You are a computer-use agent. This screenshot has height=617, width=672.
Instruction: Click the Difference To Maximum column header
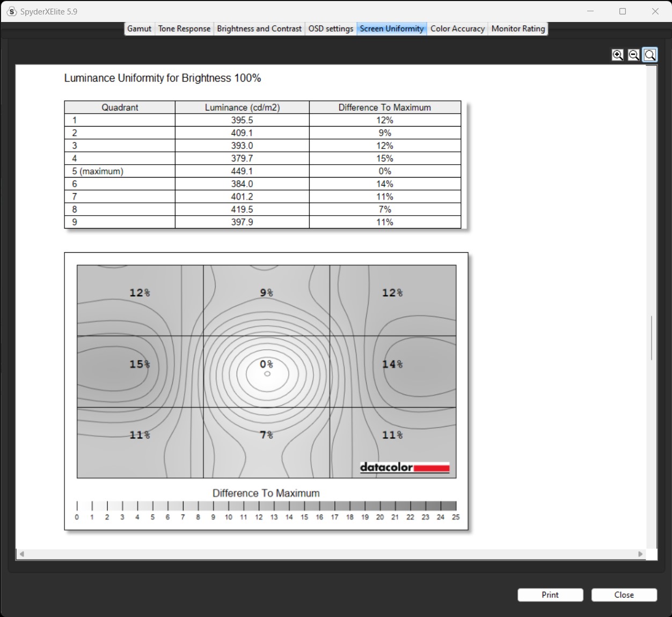coord(385,107)
